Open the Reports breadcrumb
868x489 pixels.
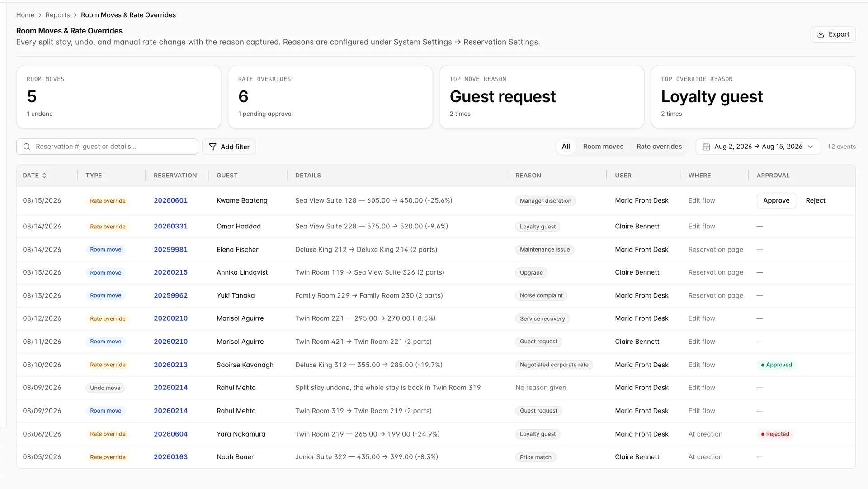[x=57, y=15]
